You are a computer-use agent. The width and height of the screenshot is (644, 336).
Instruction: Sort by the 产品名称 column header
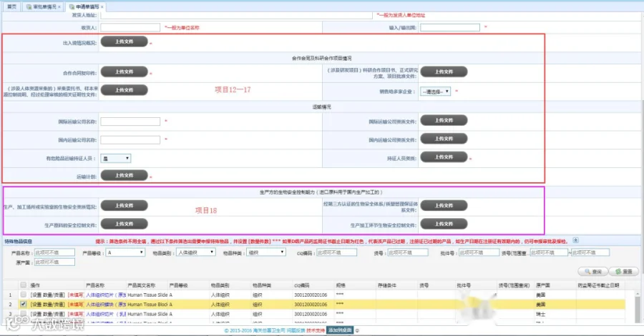click(x=105, y=285)
